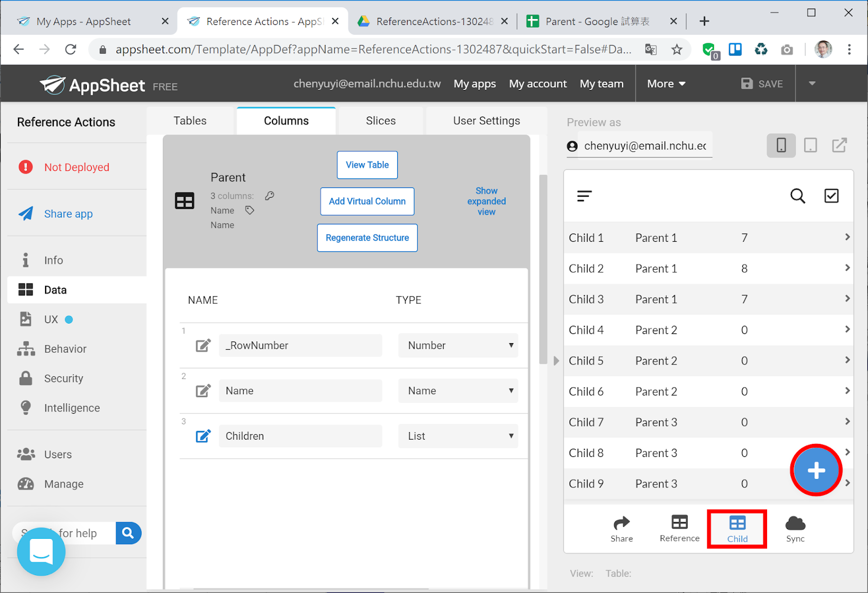
Task: Switch to the Slices tab
Action: pyautogui.click(x=381, y=121)
